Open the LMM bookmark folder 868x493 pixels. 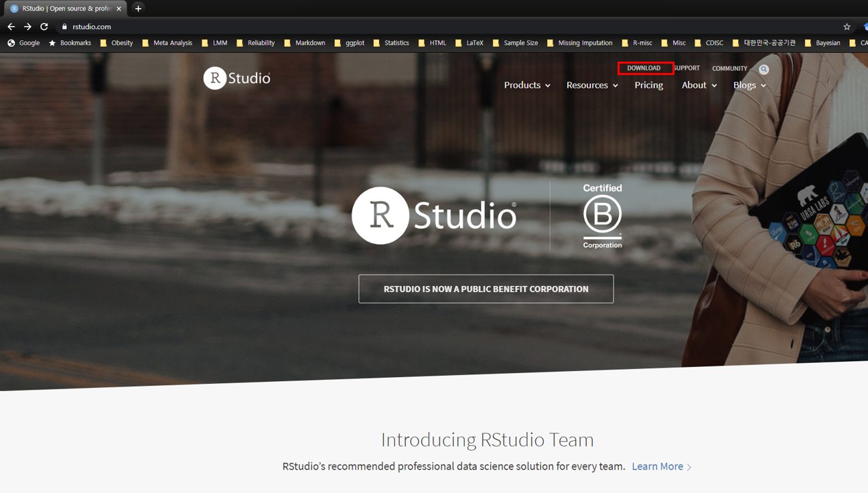pos(214,43)
